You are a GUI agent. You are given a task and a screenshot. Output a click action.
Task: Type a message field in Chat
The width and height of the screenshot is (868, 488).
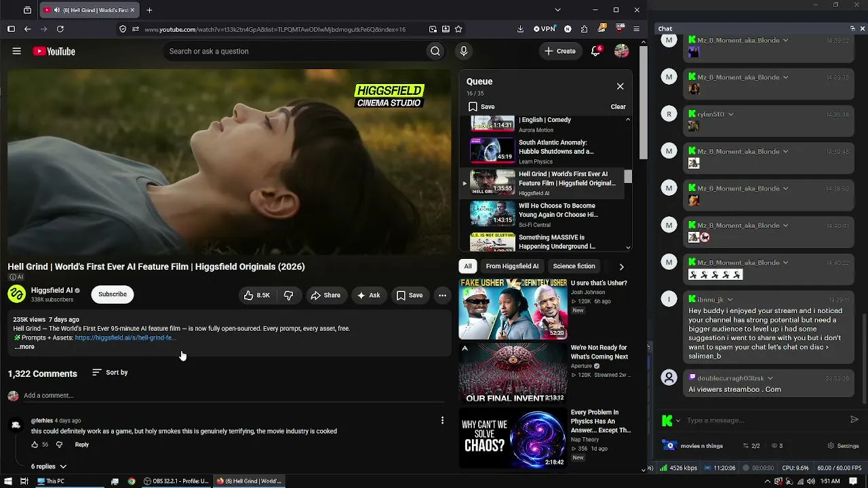(x=765, y=420)
